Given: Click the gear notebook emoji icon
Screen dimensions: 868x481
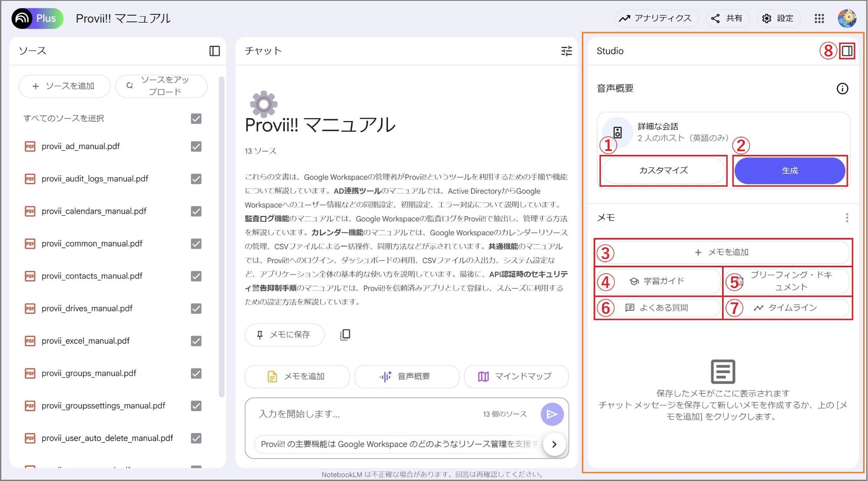Looking at the screenshot, I should coord(264,104).
